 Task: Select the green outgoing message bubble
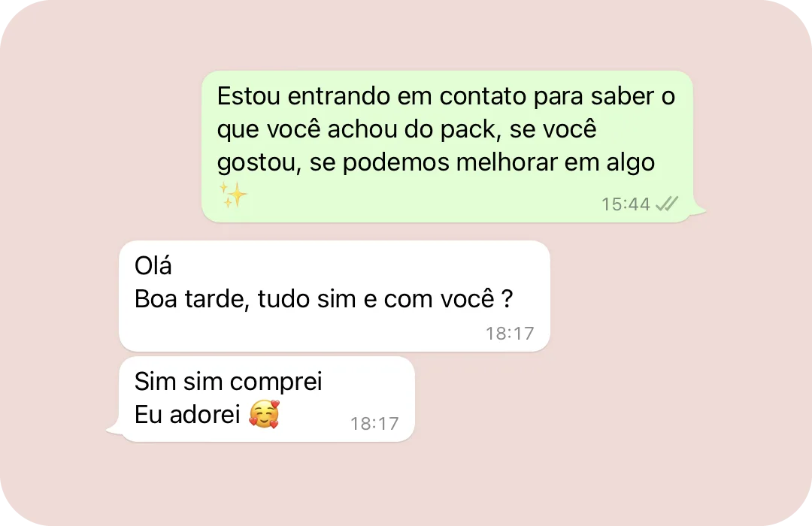point(447,147)
